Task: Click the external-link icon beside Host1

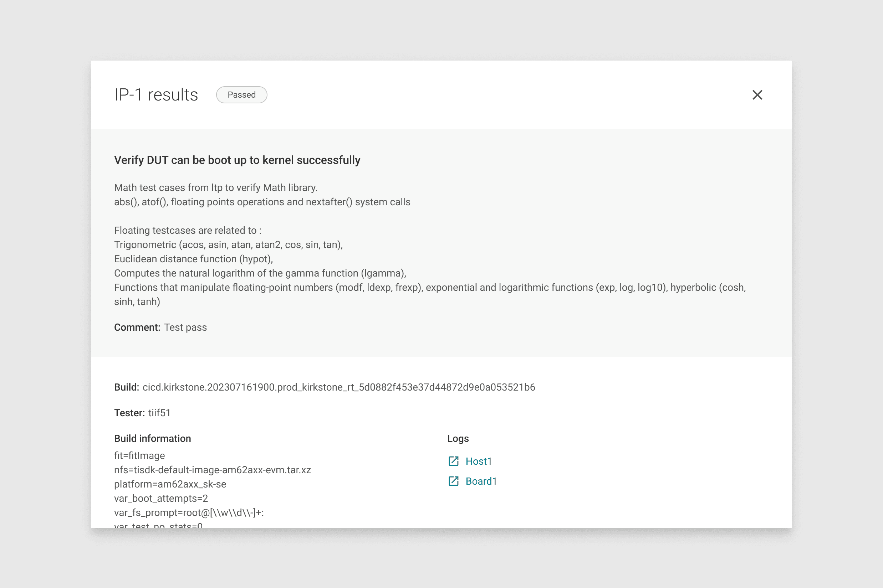Action: 453,461
